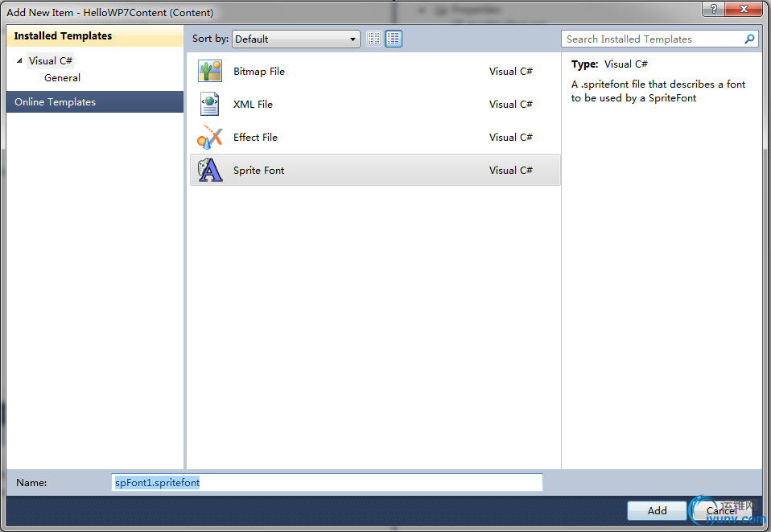Click the Sprite Font label

click(258, 170)
